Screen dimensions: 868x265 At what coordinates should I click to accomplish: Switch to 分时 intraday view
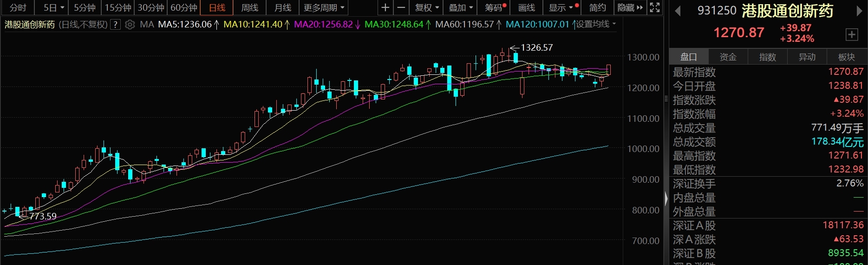18,7
